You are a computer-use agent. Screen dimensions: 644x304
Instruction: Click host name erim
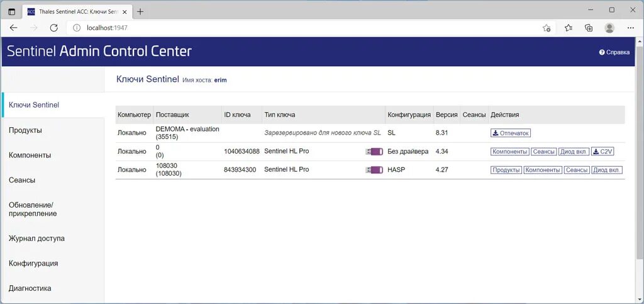point(221,81)
